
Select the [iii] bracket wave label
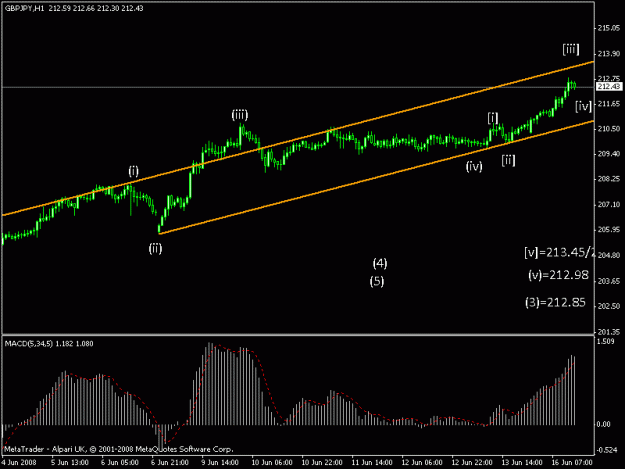coord(571,49)
